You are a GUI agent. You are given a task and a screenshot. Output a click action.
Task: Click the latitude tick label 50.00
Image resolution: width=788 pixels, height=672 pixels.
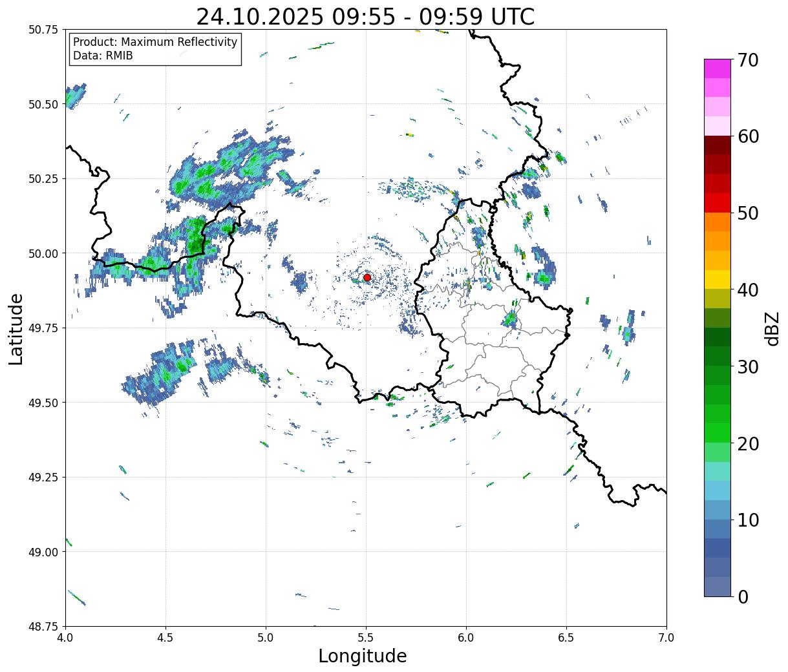coord(43,253)
